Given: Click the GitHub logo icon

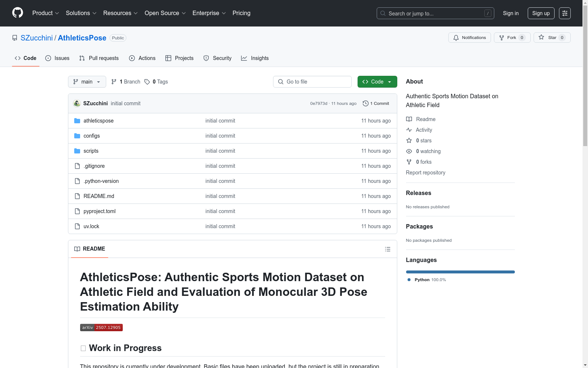Looking at the screenshot, I should click(18, 13).
